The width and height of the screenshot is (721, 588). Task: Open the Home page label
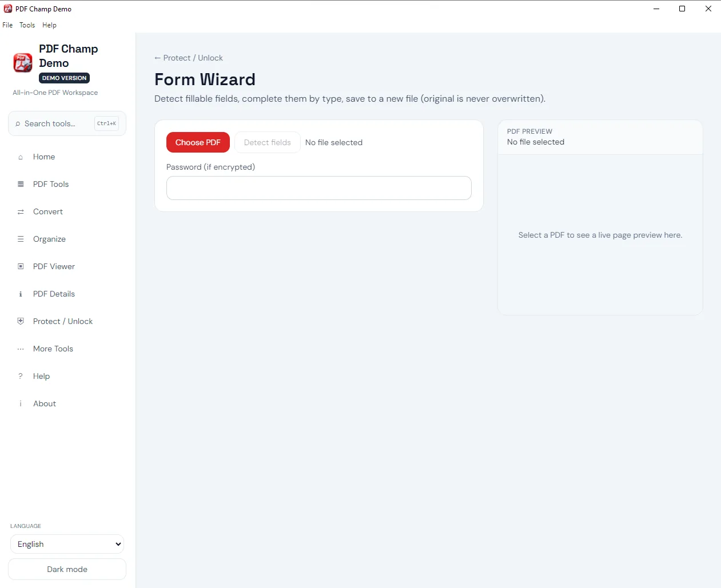[44, 157]
